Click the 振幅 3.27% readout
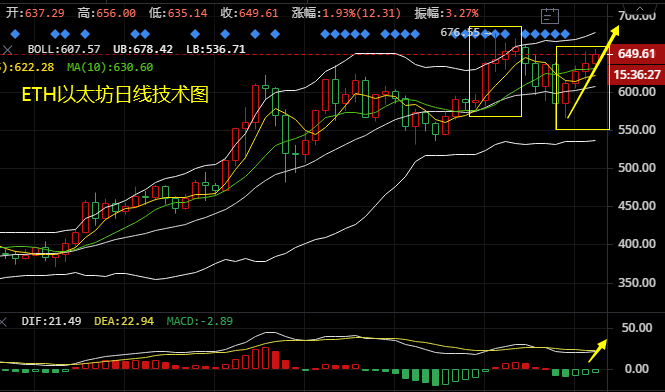Screen dimensions: 665x392 point(446,14)
